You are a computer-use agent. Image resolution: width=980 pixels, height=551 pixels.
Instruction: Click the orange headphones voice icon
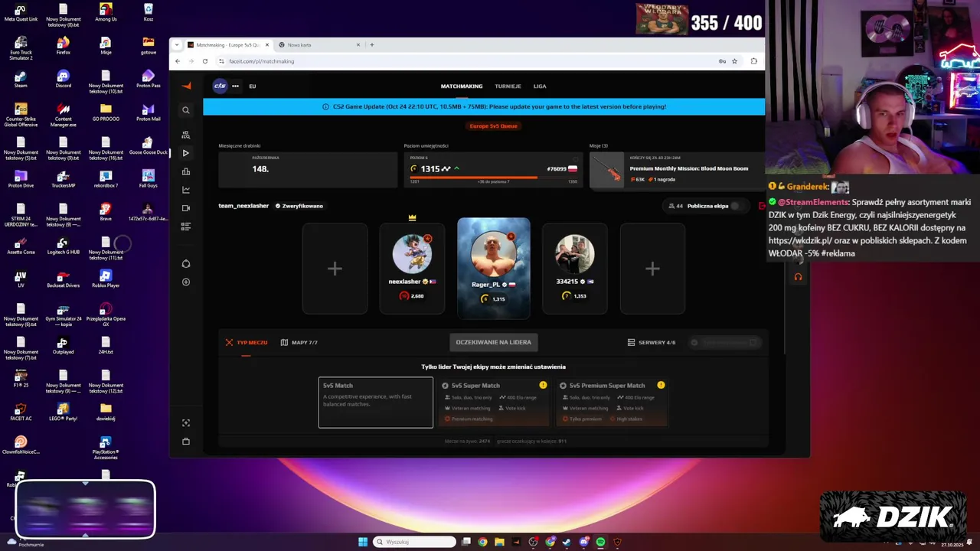[x=798, y=277]
